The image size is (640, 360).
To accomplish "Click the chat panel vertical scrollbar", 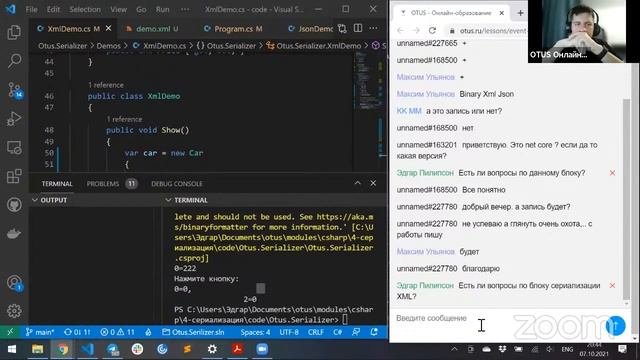I will tap(627, 199).
